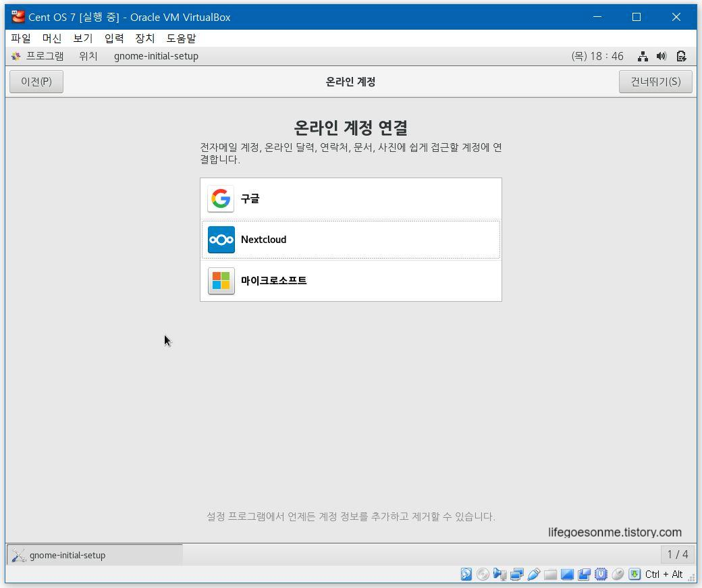Click the Microsoft logo icon
702x588 pixels.
coord(221,281)
